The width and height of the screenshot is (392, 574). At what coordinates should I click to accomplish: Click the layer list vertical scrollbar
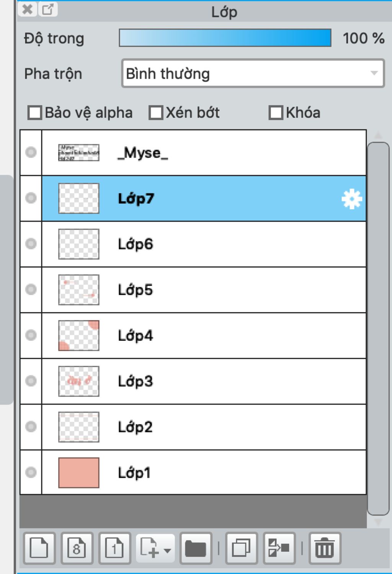tap(378, 329)
